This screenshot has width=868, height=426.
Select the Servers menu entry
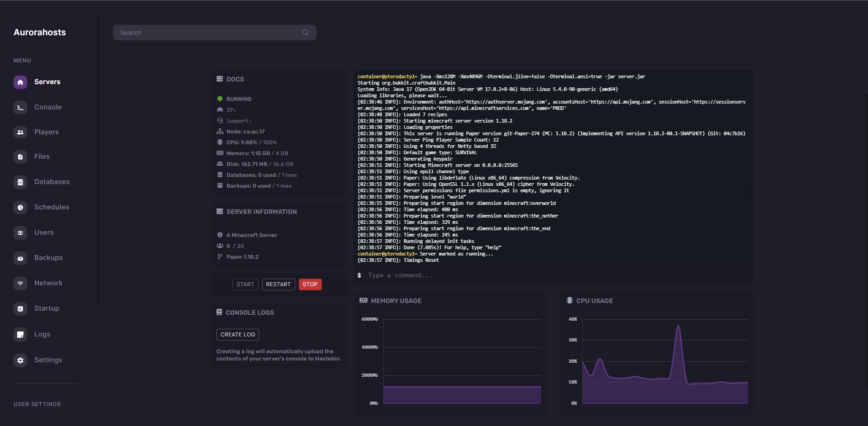coord(48,82)
